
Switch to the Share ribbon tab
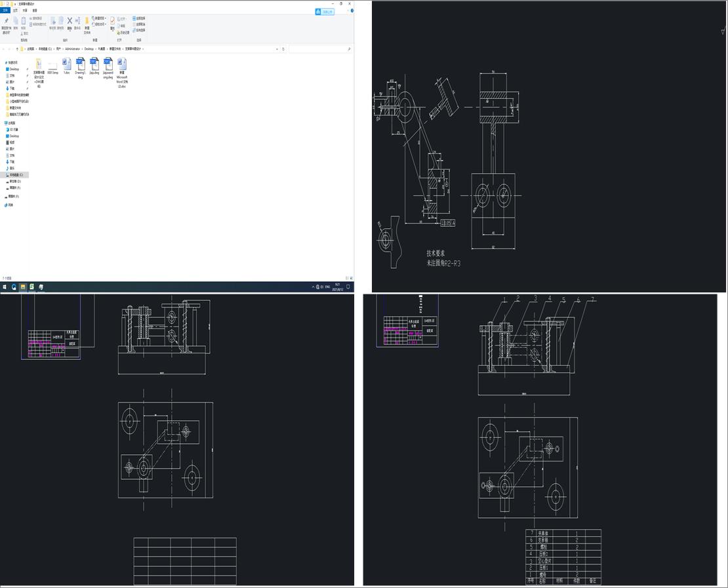25,10
